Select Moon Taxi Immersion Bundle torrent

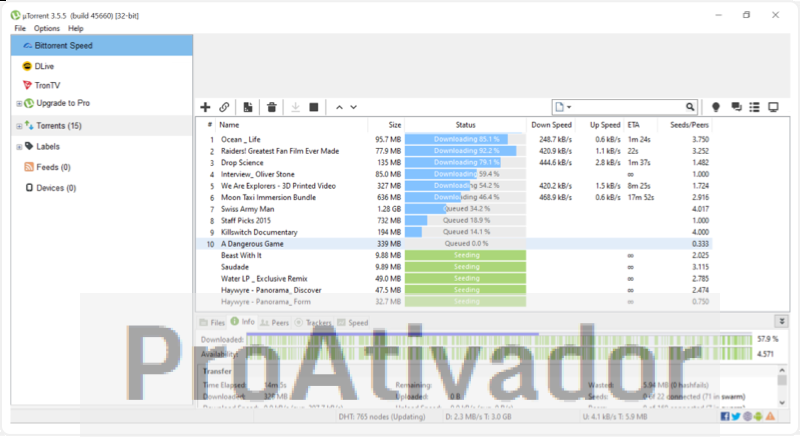[x=268, y=197]
